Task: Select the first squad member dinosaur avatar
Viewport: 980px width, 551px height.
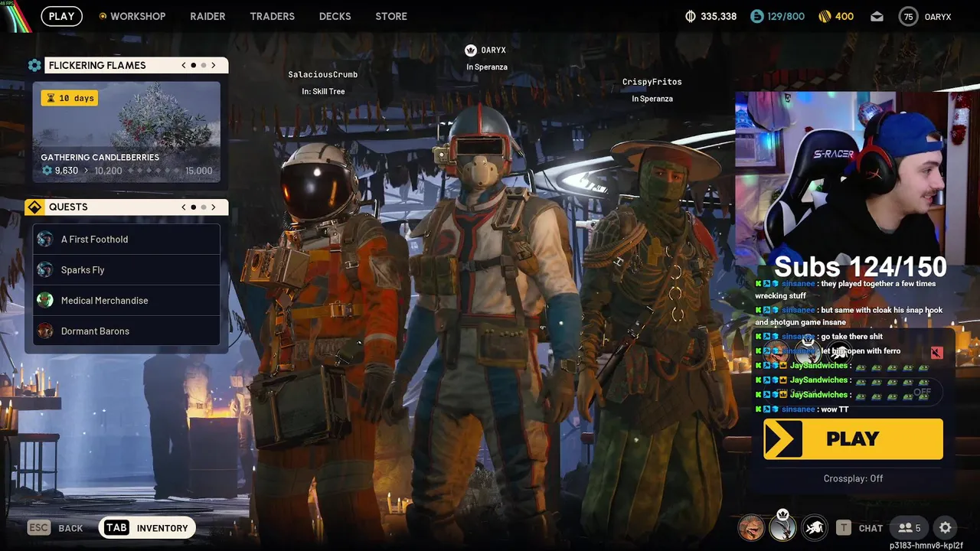Action: (751, 527)
